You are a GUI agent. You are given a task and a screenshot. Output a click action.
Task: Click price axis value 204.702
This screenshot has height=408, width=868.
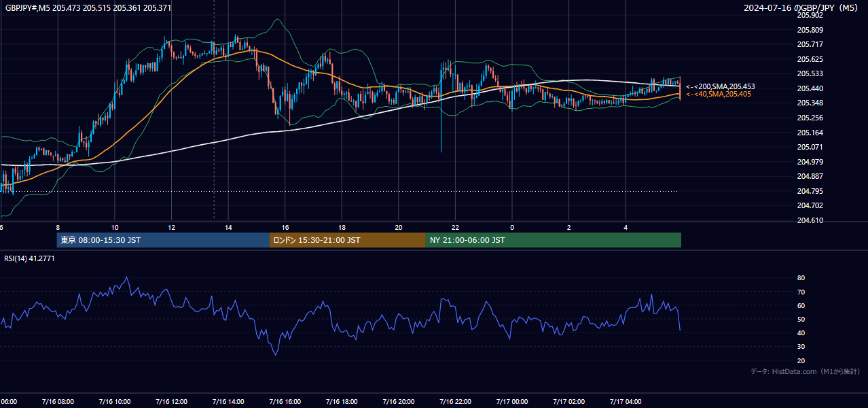[810, 205]
